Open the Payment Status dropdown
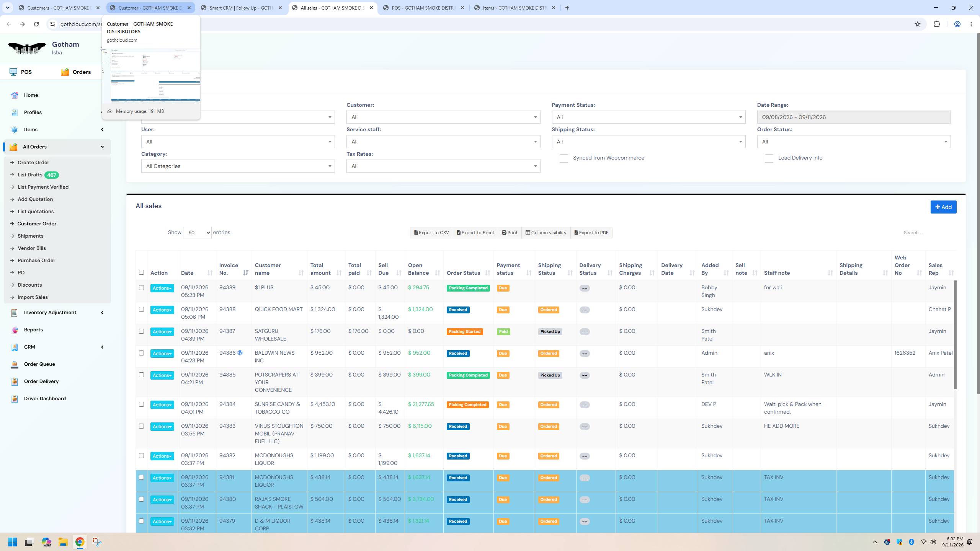The height and width of the screenshot is (551, 980). (x=648, y=117)
